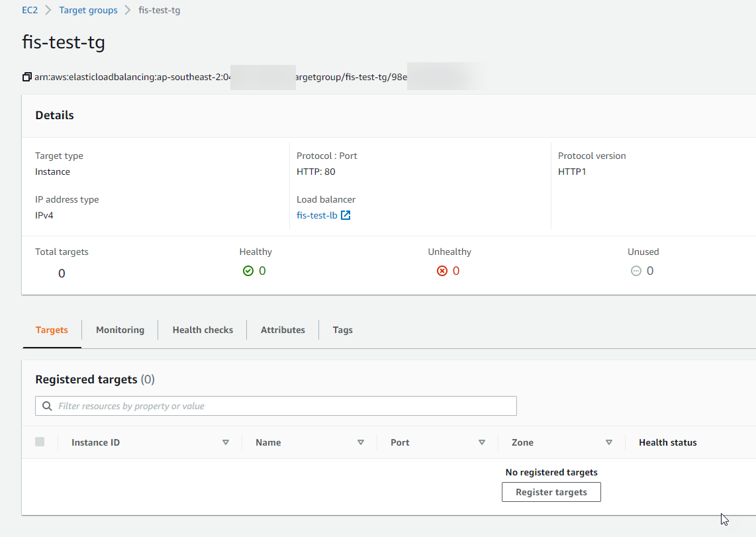756x537 pixels.
Task: Show the Tags tab
Action: (342, 330)
